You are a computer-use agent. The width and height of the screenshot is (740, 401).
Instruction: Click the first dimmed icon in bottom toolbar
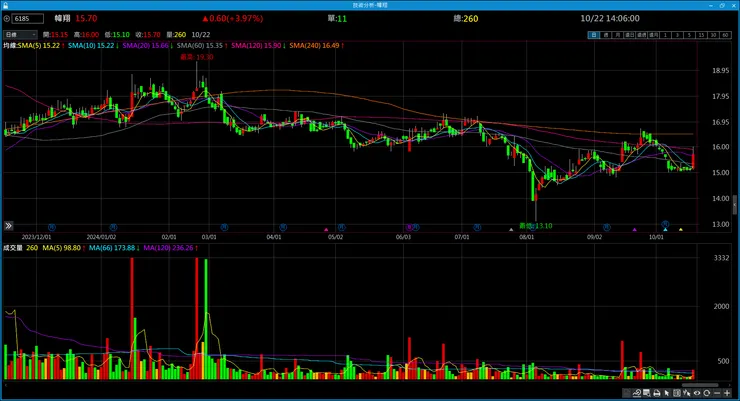coord(626,393)
